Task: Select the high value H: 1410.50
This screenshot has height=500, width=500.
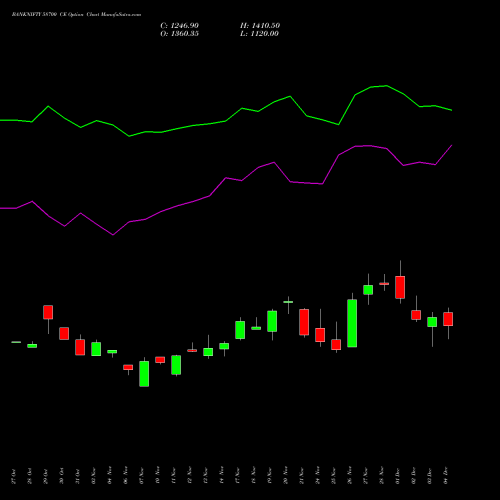Action: [x=260, y=26]
